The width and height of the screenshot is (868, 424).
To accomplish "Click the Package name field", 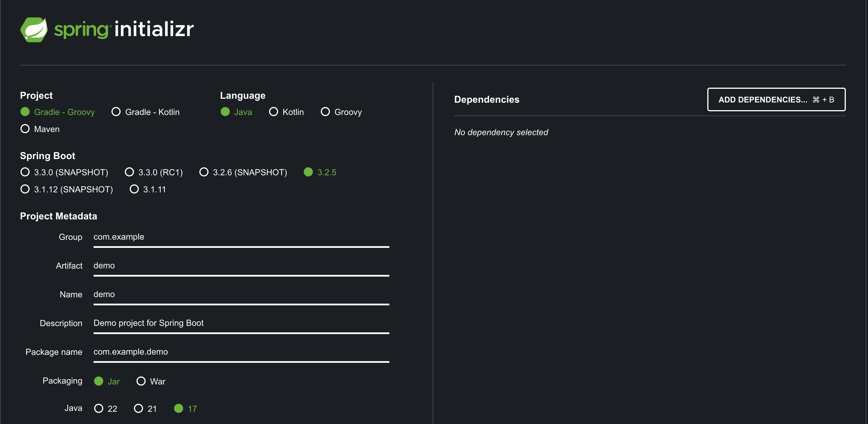I will click(x=241, y=352).
